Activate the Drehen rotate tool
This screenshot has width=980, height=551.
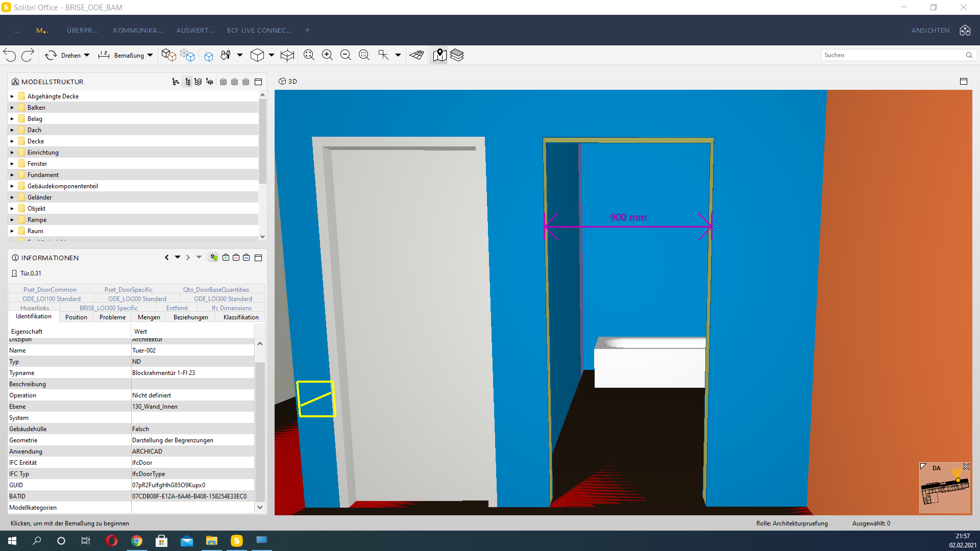pyautogui.click(x=63, y=55)
